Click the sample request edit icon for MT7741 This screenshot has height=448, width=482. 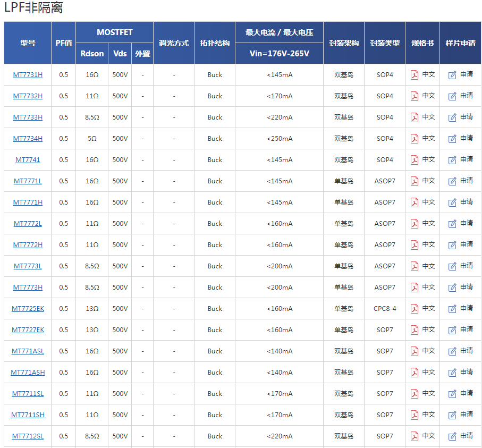tap(452, 160)
